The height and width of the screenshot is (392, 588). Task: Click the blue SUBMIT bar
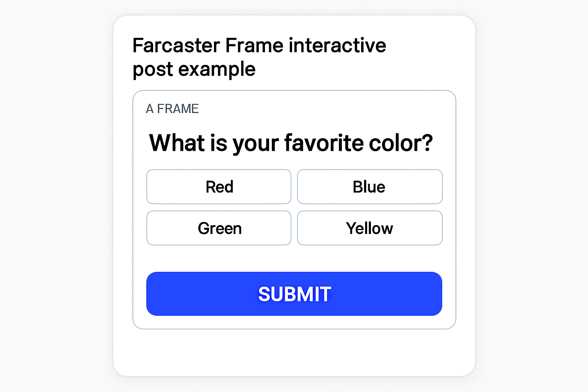(294, 294)
